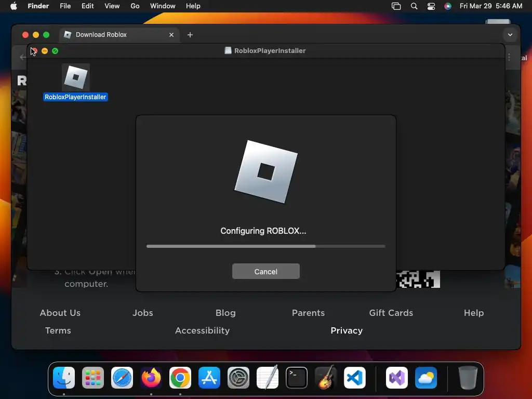
Task: Open Parents link in browser footer
Action: coord(308,313)
